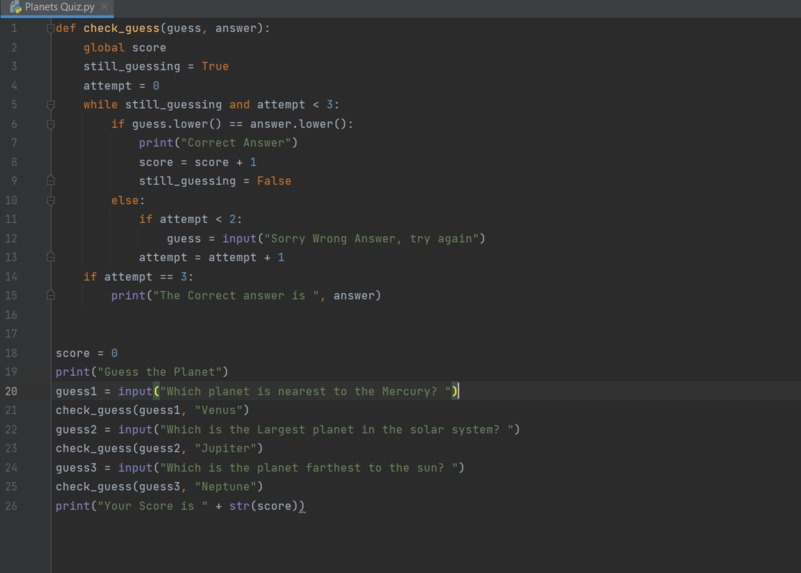801x573 pixels.
Task: Click 'if attempt == 3:' on line 14
Action: 138,277
